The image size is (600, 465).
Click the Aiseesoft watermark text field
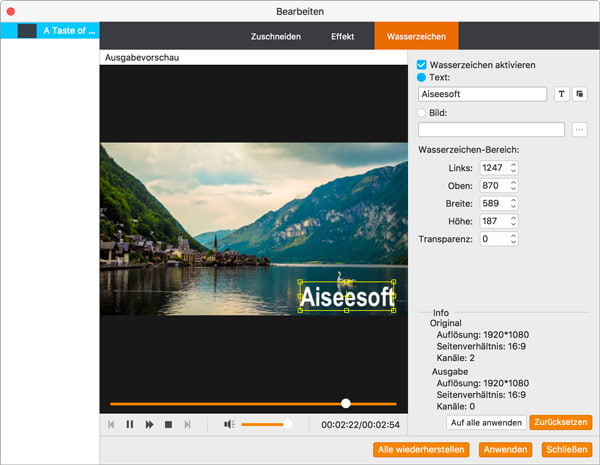click(482, 94)
